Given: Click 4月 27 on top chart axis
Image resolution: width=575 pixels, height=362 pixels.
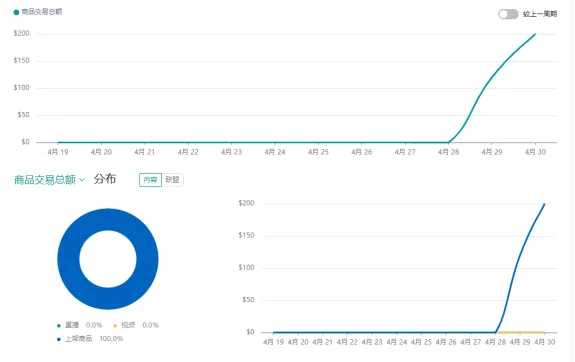Looking at the screenshot, I should point(405,152).
